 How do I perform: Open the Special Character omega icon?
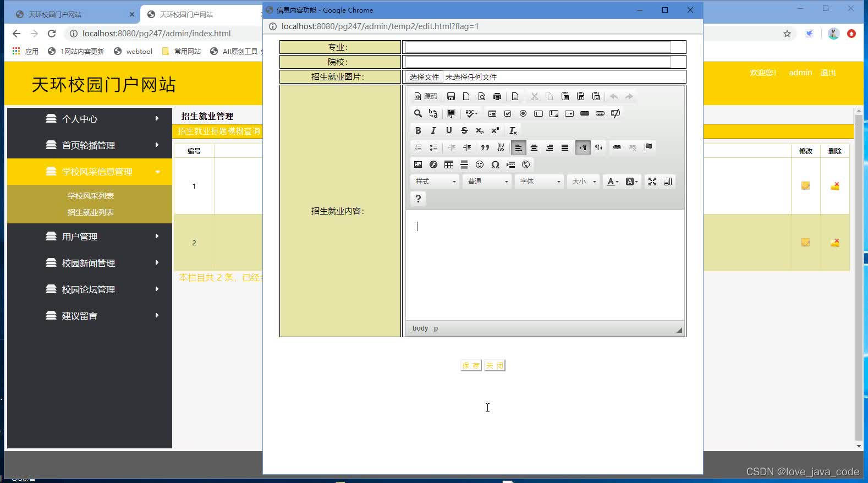click(x=495, y=164)
